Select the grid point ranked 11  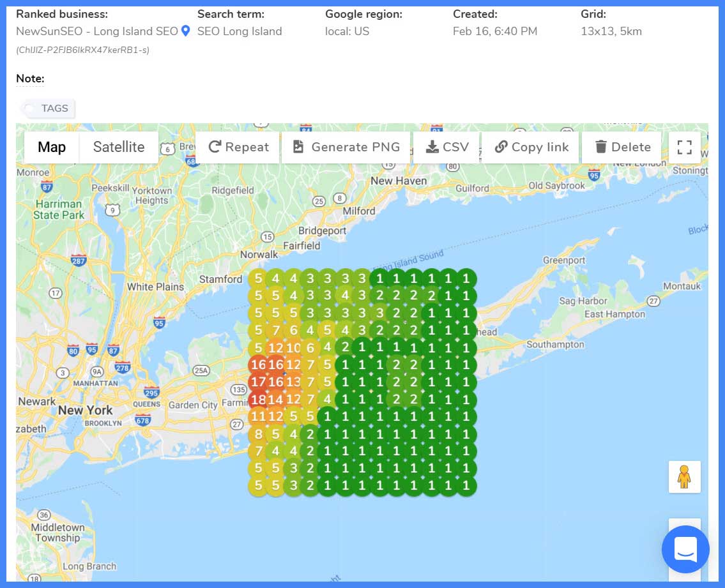(x=259, y=417)
